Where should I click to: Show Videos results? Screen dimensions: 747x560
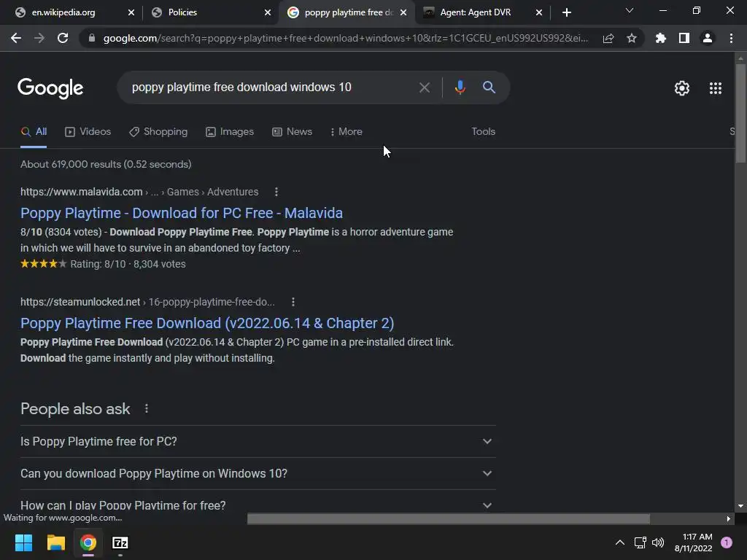[88, 131]
